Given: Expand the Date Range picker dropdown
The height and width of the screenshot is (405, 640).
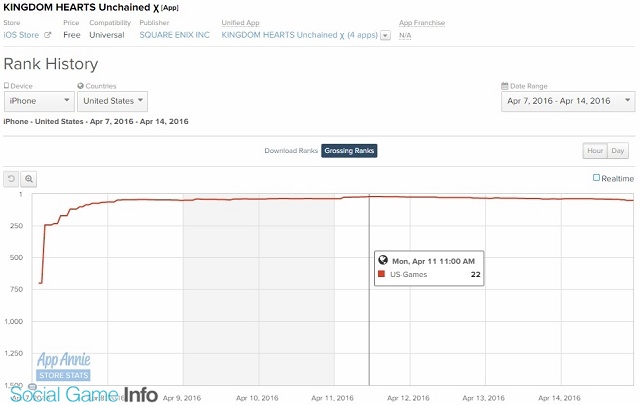Looking at the screenshot, I should point(566,101).
